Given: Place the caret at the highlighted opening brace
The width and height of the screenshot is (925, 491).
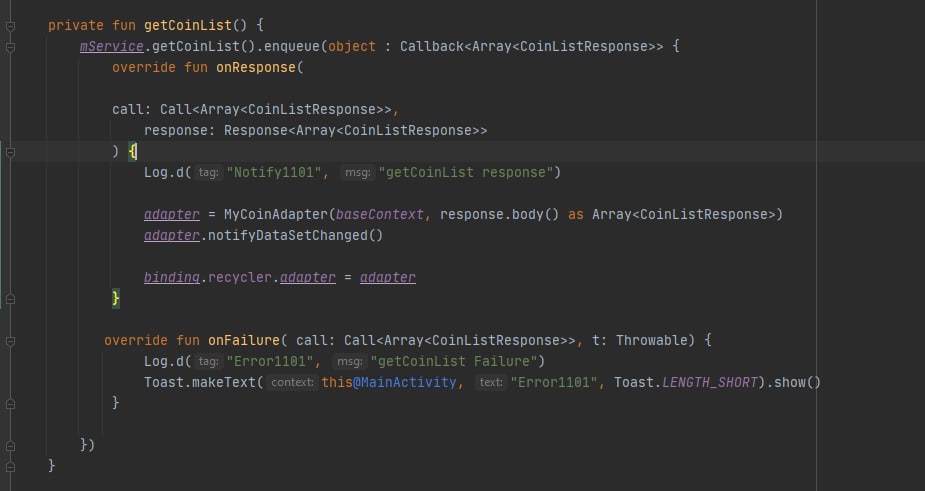Looking at the screenshot, I should tap(132, 152).
